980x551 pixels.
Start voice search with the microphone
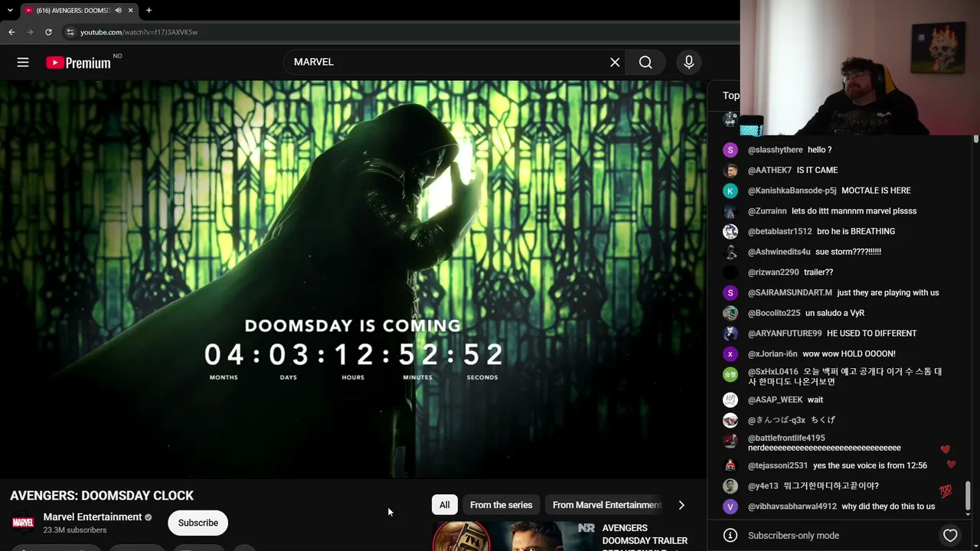click(x=689, y=62)
